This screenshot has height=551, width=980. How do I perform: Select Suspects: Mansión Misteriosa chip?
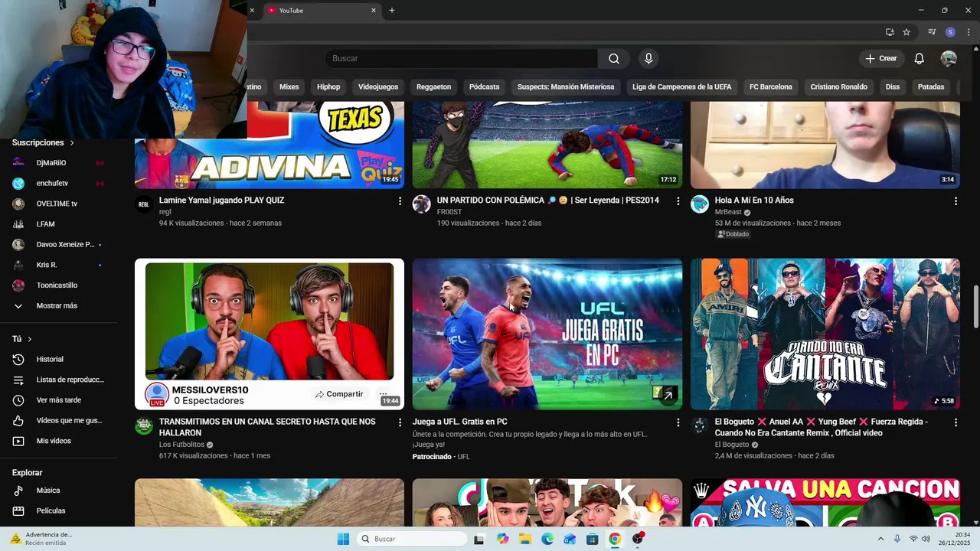tap(566, 87)
